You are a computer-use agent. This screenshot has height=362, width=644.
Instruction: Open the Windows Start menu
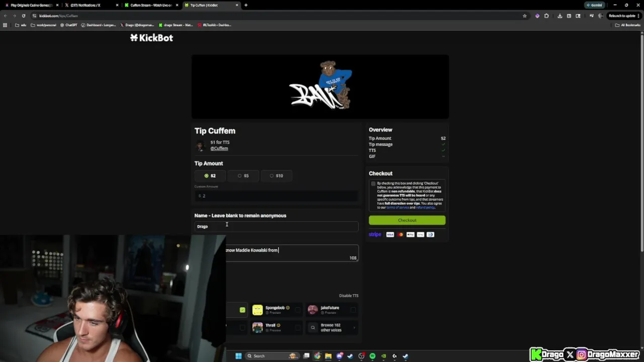tap(238, 356)
